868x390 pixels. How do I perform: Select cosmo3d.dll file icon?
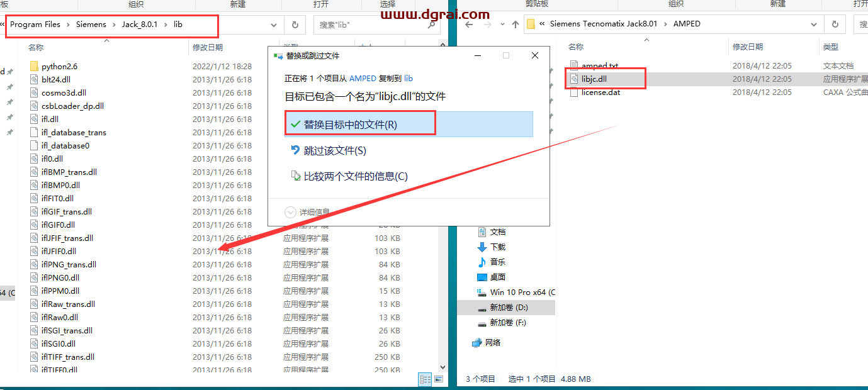35,92
